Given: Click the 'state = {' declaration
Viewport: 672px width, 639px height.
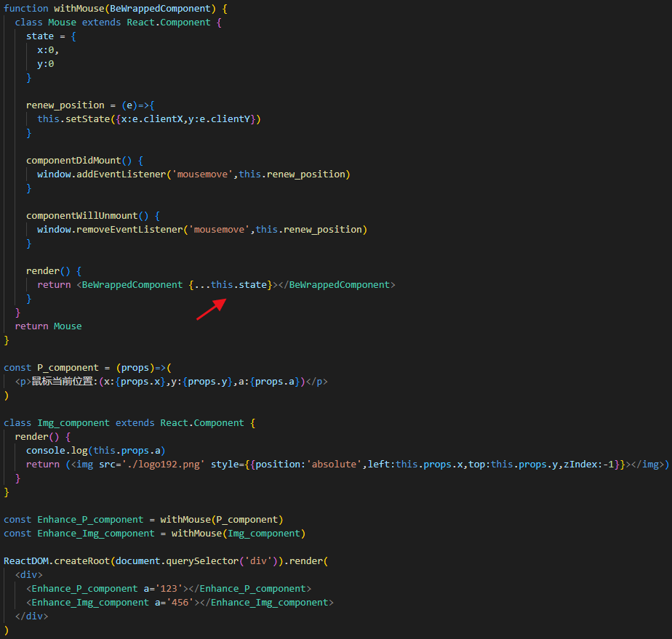Looking at the screenshot, I should click(51, 36).
